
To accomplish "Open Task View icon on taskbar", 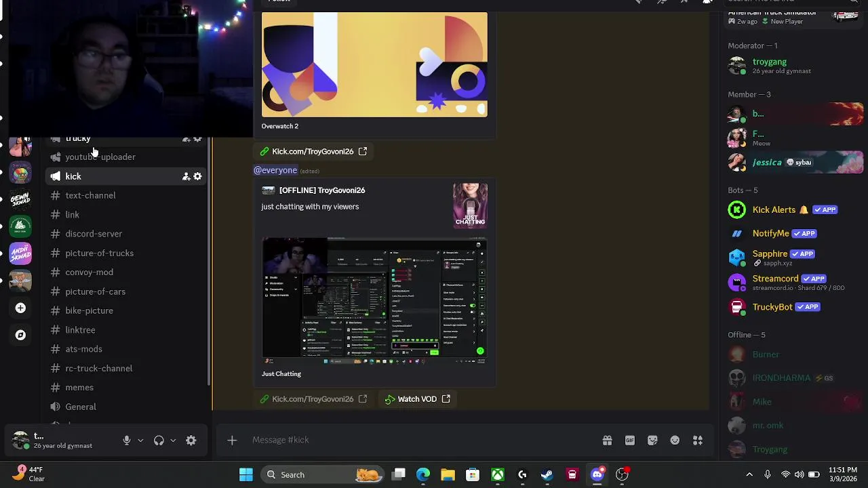I will coord(399,474).
